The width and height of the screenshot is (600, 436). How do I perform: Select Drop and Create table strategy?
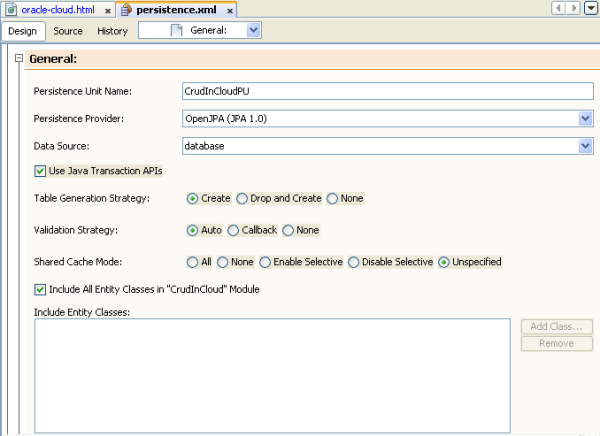[242, 199]
